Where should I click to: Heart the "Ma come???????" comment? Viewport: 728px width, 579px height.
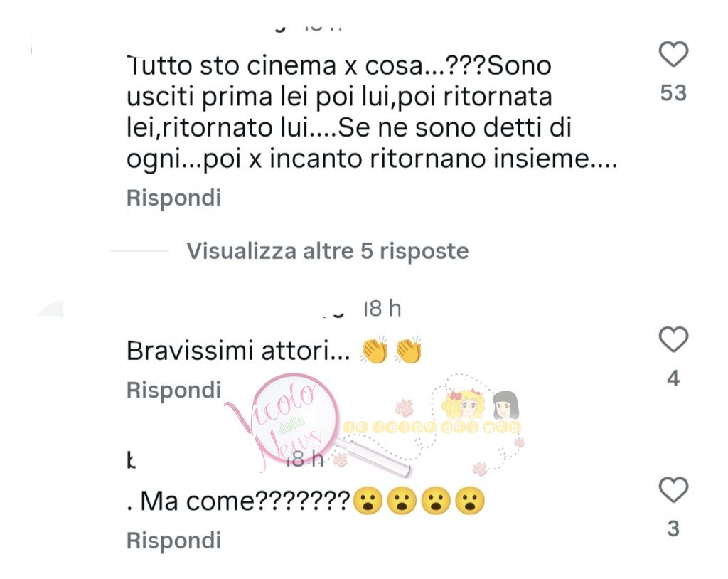point(673,490)
